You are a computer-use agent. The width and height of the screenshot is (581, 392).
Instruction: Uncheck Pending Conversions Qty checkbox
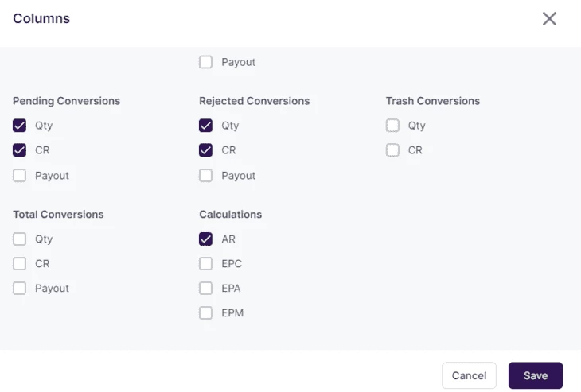pyautogui.click(x=19, y=126)
